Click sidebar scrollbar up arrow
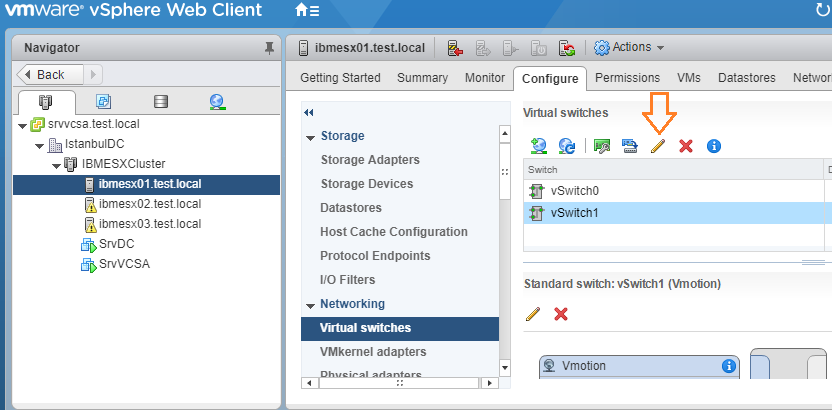 [505, 133]
